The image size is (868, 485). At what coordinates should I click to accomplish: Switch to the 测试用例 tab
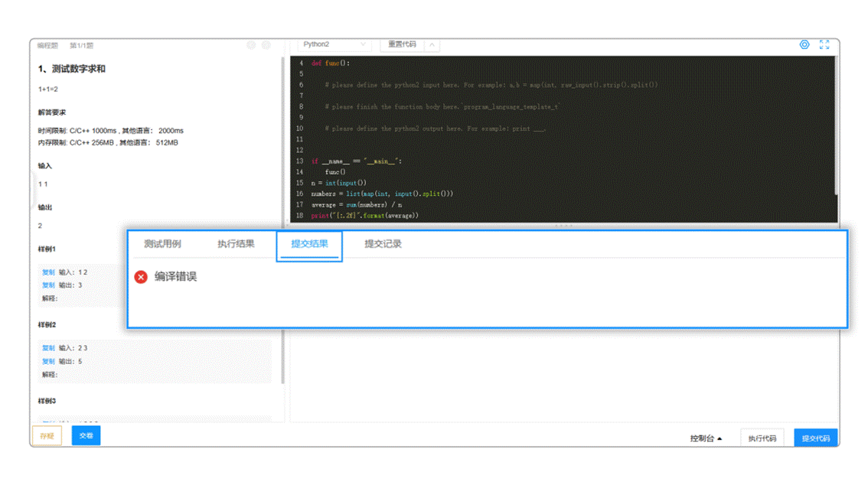[162, 244]
